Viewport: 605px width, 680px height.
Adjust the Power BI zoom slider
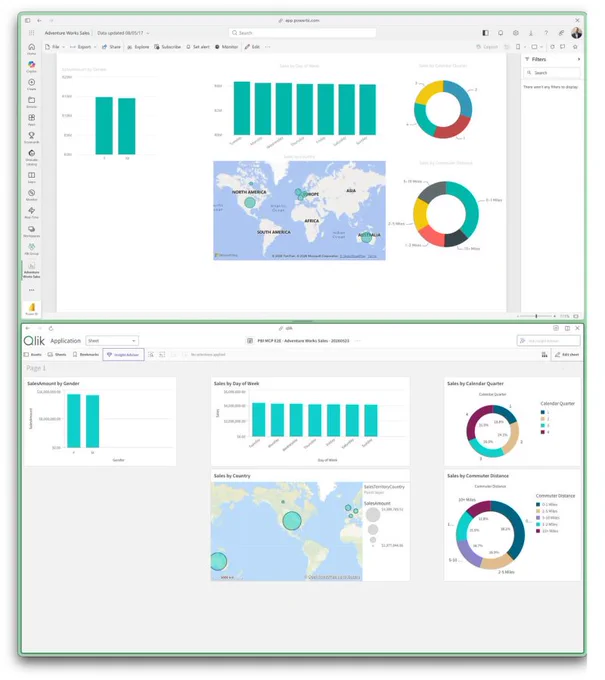[x=536, y=316]
